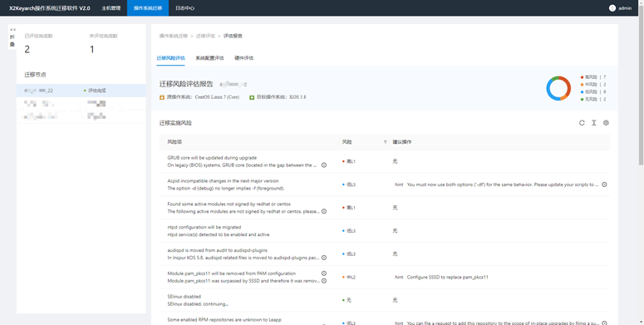
Task: Expand pam_pkcs11 title row icon
Action: 323,273
